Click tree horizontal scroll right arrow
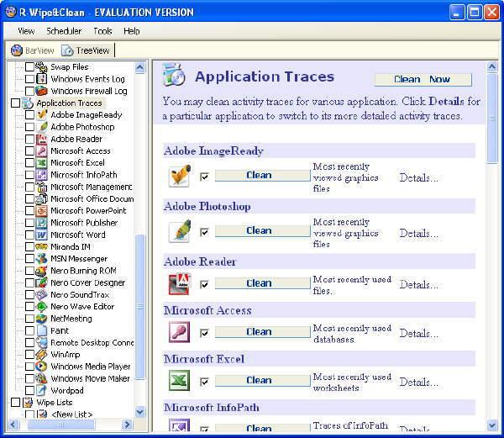The height and width of the screenshot is (438, 504). click(x=128, y=425)
